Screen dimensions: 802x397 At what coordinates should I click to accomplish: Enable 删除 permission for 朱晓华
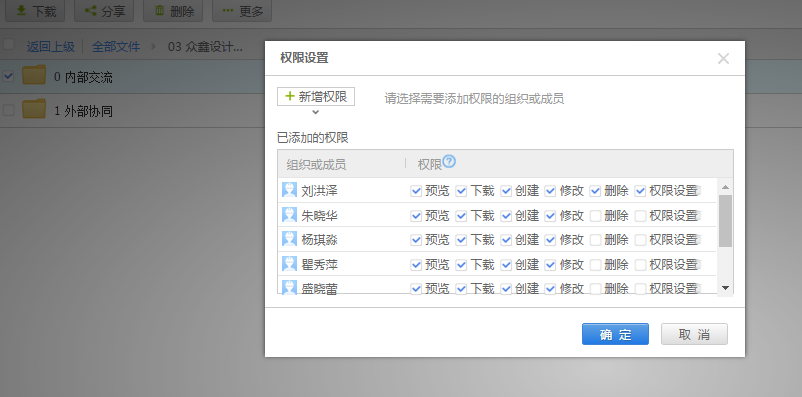pyautogui.click(x=595, y=216)
